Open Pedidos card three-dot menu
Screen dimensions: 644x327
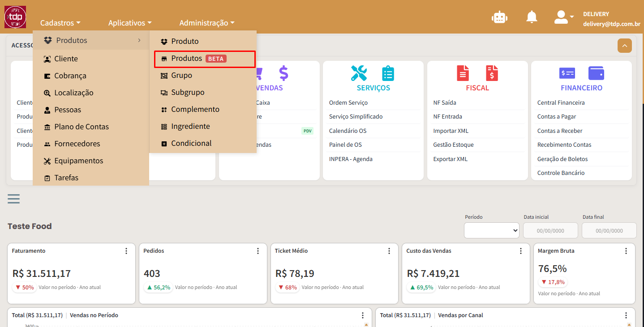click(x=258, y=251)
